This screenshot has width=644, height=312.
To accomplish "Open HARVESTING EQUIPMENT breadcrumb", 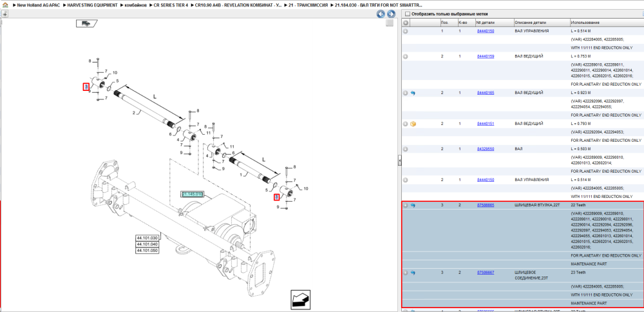I will 92,5.
